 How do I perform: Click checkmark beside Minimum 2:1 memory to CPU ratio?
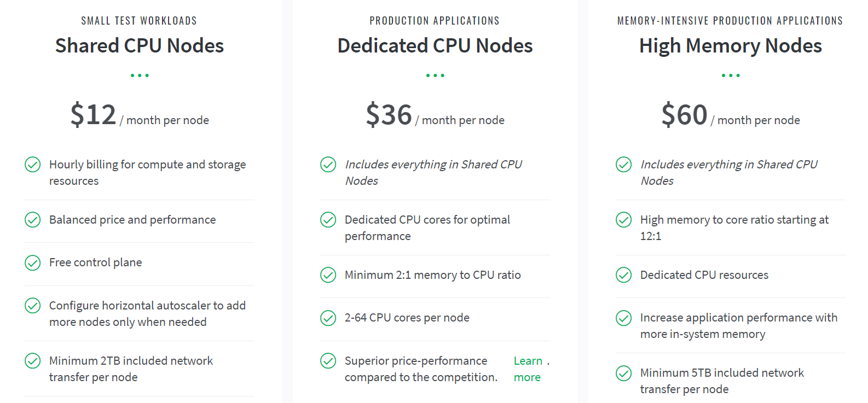pyautogui.click(x=328, y=274)
